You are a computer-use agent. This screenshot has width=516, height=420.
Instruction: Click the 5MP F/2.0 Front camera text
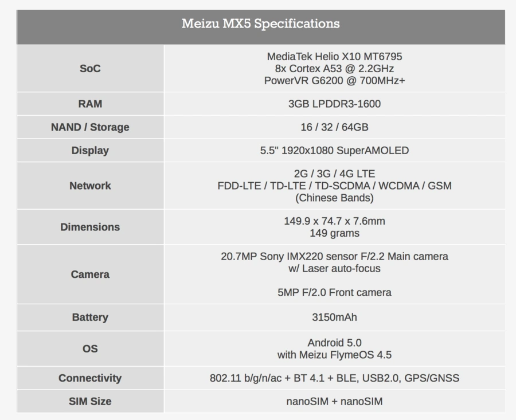(334, 292)
